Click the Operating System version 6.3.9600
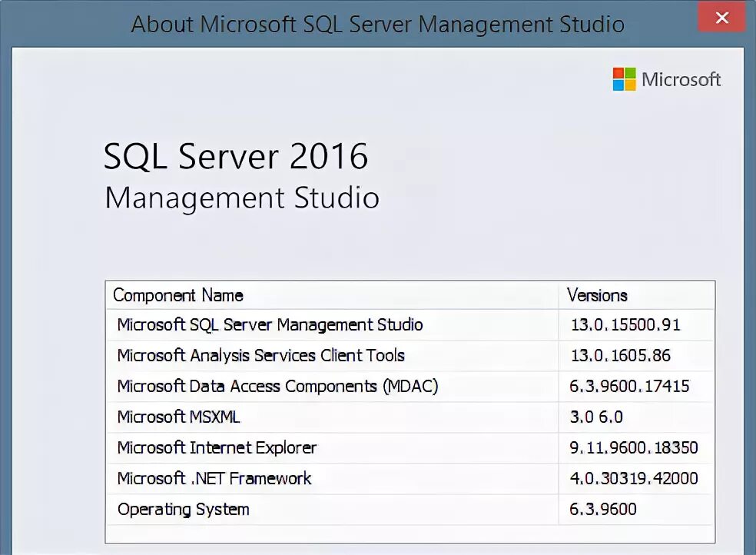Image resolution: width=756 pixels, height=555 pixels. 603,509
